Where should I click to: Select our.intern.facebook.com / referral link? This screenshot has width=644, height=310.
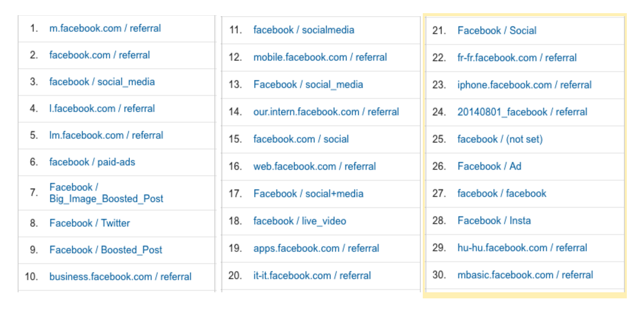[x=326, y=112]
